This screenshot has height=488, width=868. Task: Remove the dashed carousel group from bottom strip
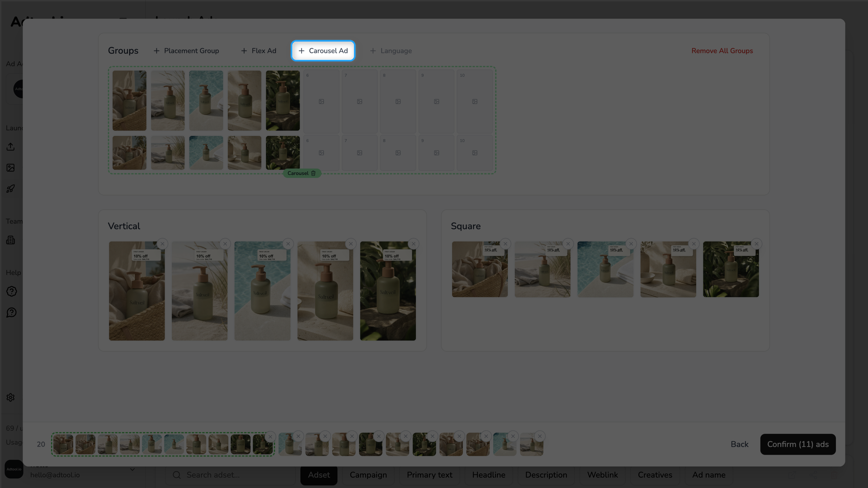tap(270, 436)
